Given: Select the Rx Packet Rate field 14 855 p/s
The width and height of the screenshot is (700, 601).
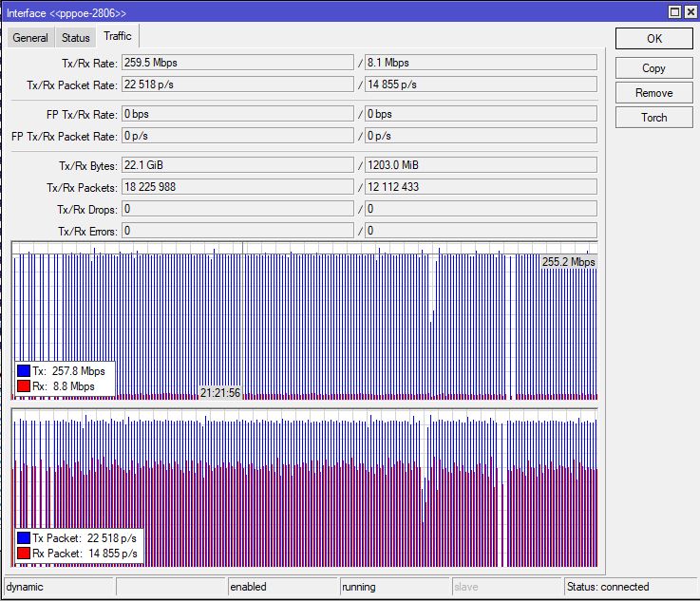Looking at the screenshot, I should [x=481, y=85].
